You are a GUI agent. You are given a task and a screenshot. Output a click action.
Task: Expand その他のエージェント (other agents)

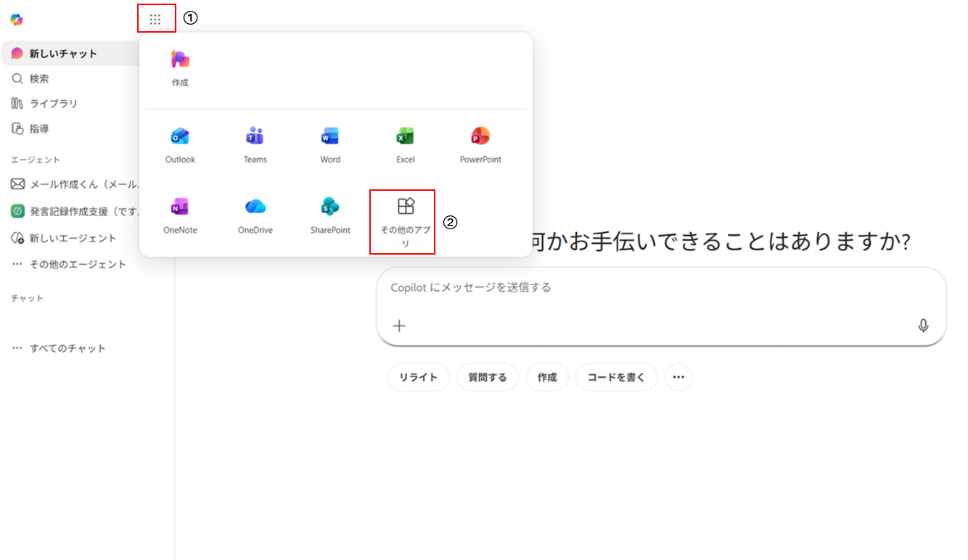(x=69, y=265)
